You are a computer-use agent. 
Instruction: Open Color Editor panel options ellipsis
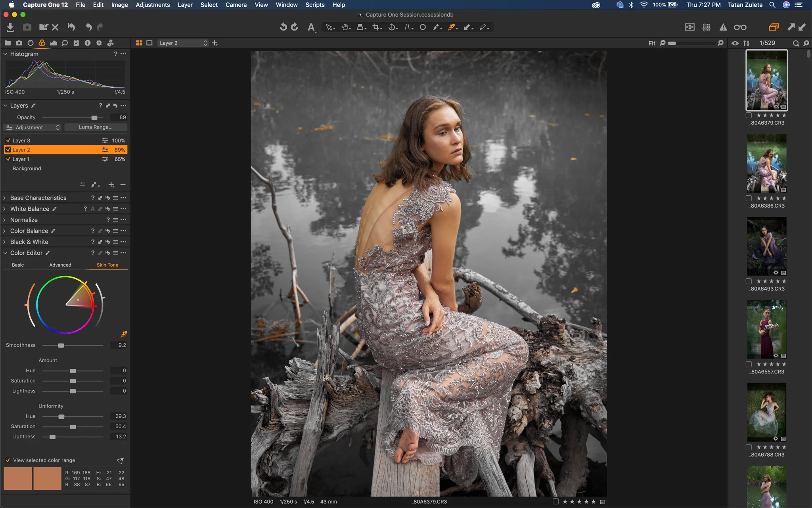tap(123, 253)
